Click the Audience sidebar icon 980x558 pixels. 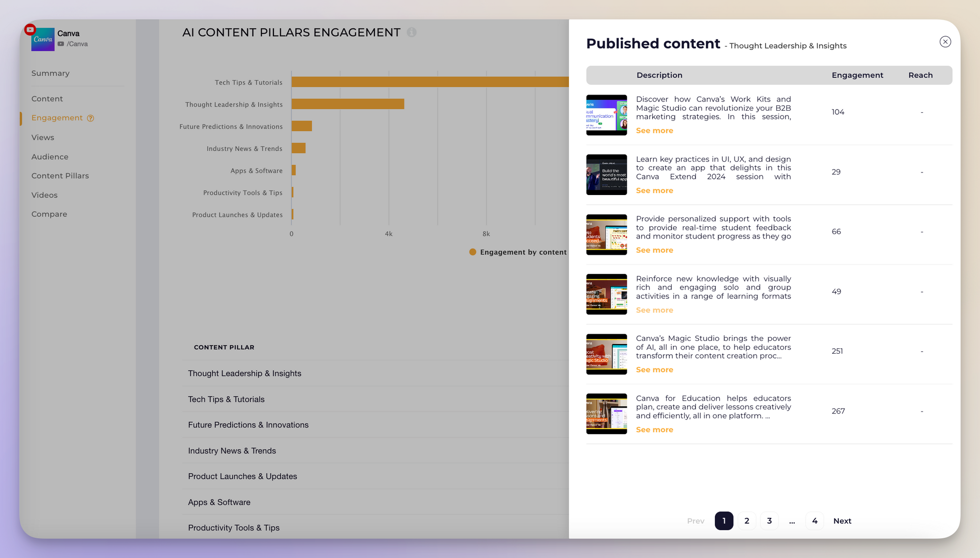(50, 157)
